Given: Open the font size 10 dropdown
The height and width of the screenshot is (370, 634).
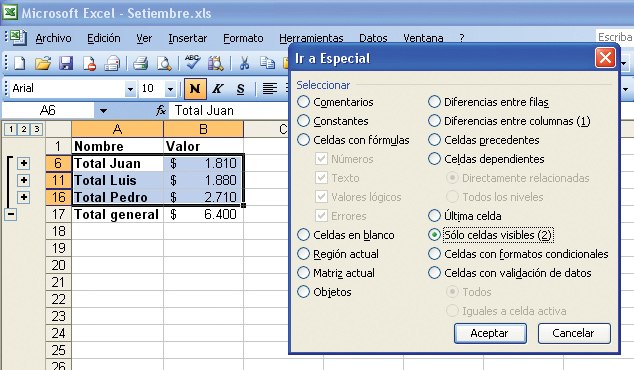Looking at the screenshot, I should click(170, 89).
